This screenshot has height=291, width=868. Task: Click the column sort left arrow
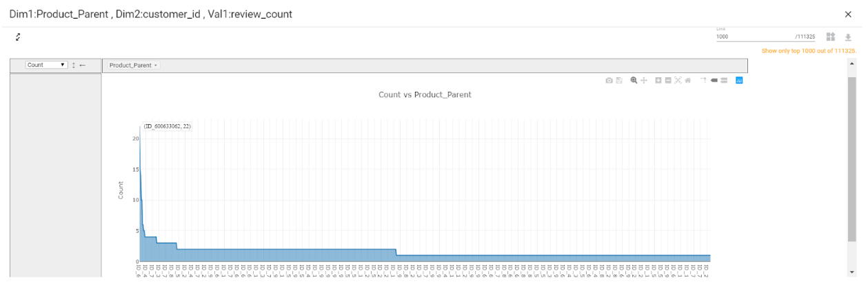pyautogui.click(x=82, y=65)
